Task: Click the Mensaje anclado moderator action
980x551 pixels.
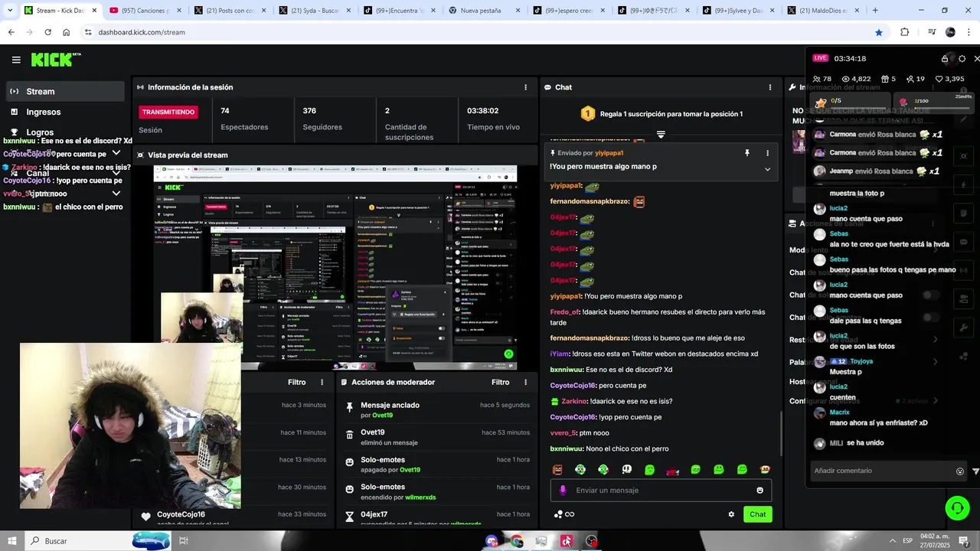Action: pos(436,409)
